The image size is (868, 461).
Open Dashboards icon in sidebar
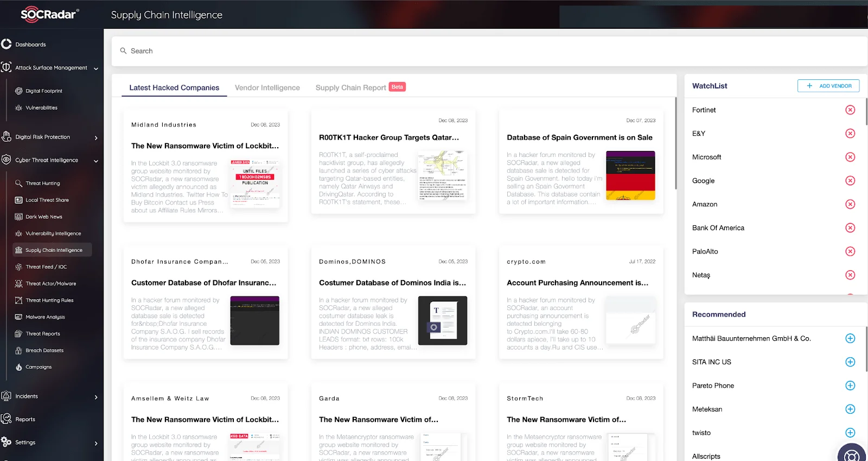tap(7, 44)
